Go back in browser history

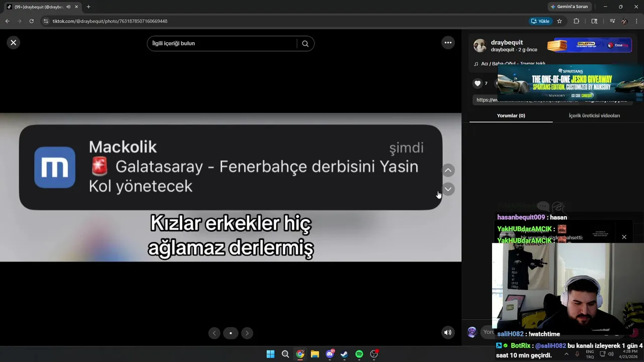7,21
